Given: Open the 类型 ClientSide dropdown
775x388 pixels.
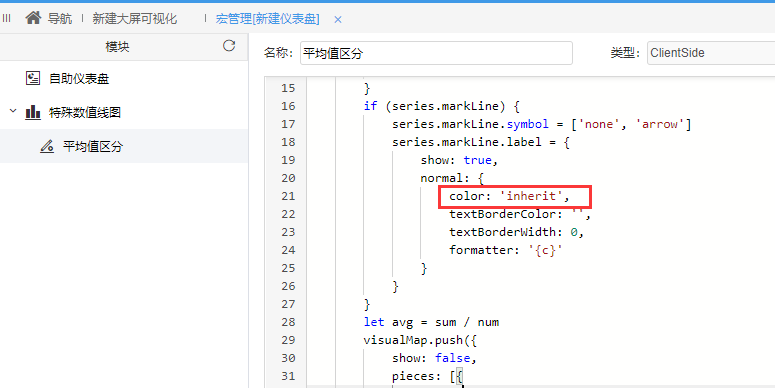Looking at the screenshot, I should pyautogui.click(x=711, y=53).
